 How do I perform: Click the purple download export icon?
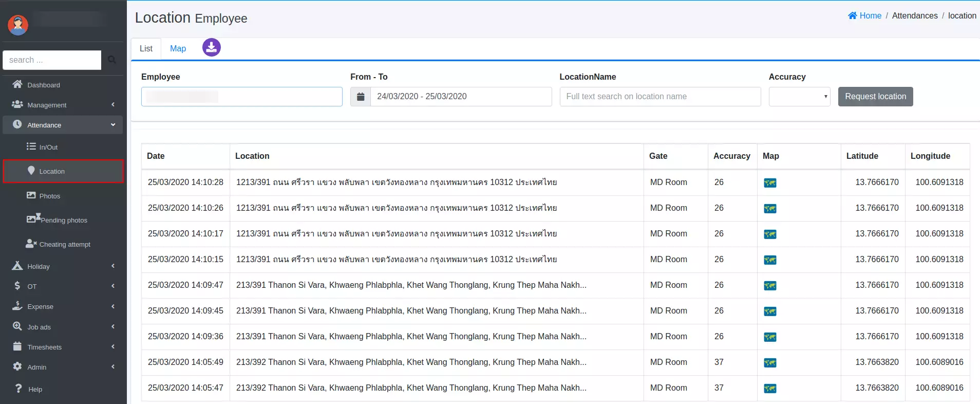point(212,47)
